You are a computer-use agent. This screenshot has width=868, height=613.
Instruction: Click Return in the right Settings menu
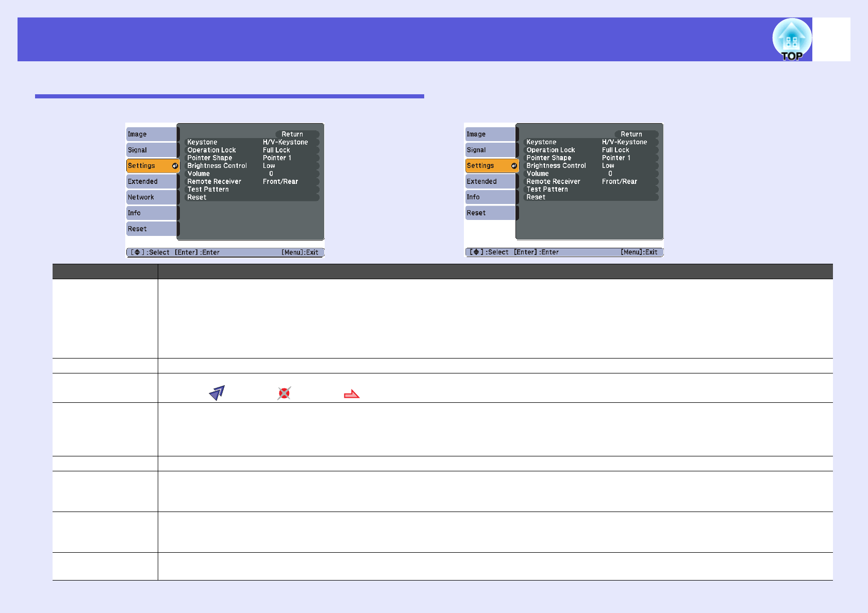click(x=636, y=134)
